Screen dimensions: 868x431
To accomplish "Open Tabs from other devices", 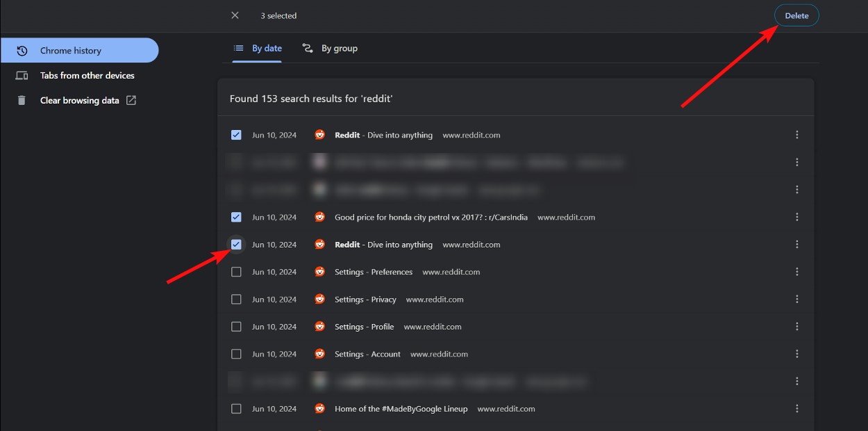I will tap(87, 76).
